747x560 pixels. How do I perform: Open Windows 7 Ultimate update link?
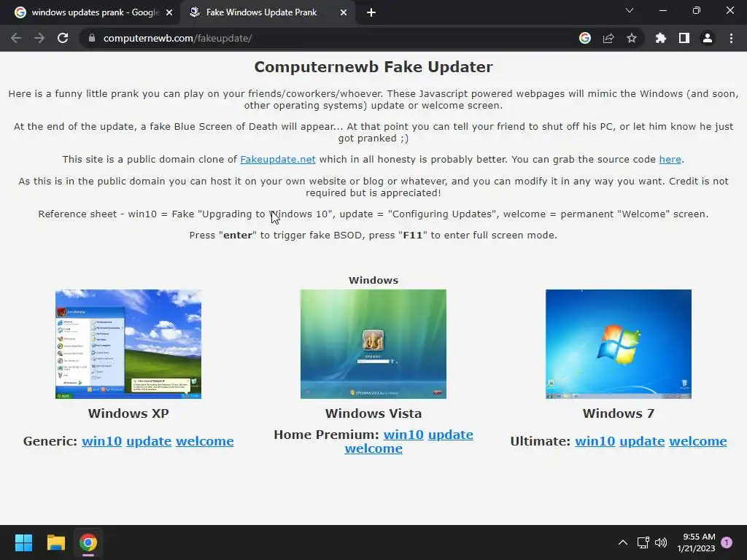[x=642, y=441]
